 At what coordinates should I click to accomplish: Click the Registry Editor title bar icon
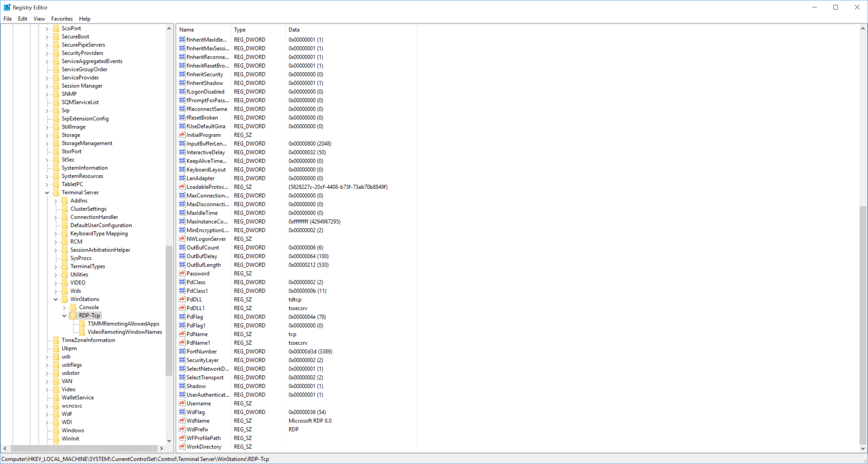click(7, 7)
